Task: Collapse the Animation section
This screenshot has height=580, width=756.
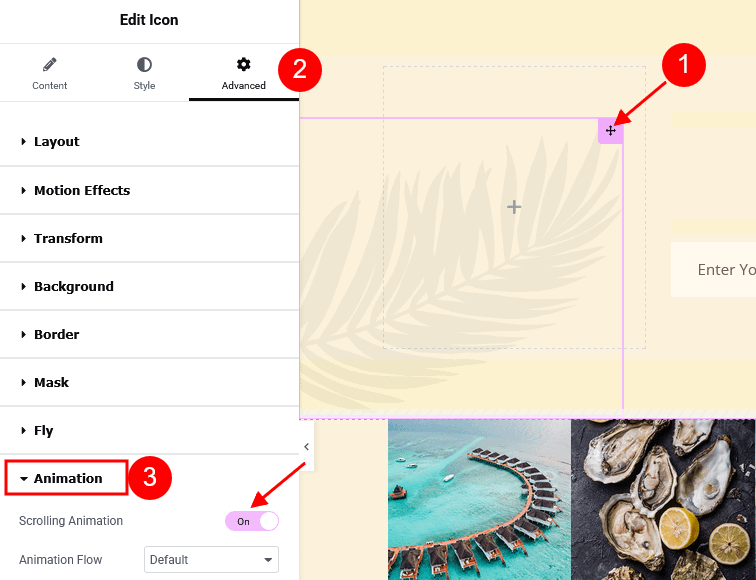Action: click(x=67, y=478)
